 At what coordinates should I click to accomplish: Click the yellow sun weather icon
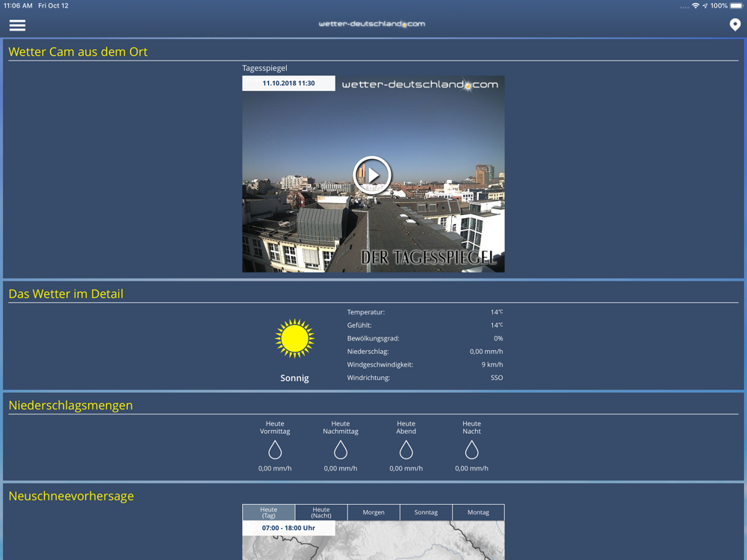(294, 338)
